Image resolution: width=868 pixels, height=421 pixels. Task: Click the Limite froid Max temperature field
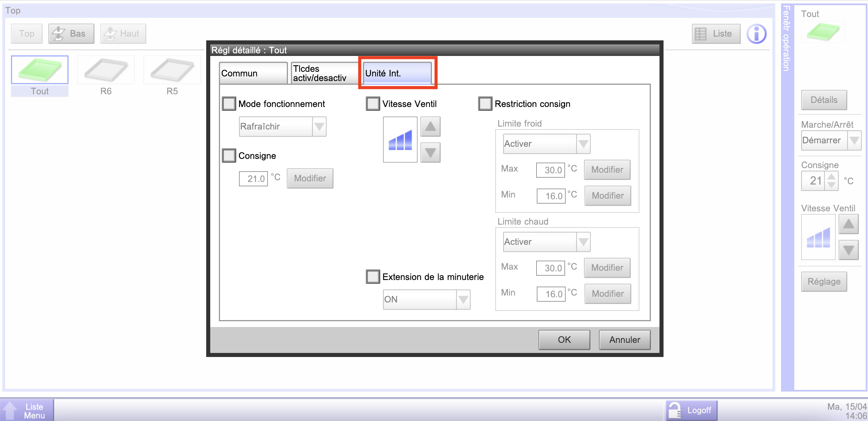[550, 170]
